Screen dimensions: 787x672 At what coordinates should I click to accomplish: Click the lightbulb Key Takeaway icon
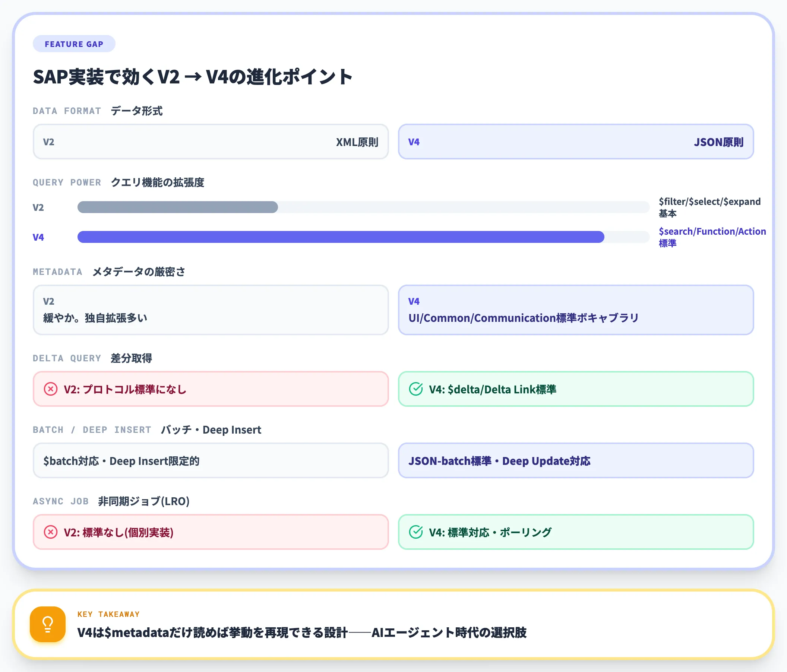coord(47,624)
